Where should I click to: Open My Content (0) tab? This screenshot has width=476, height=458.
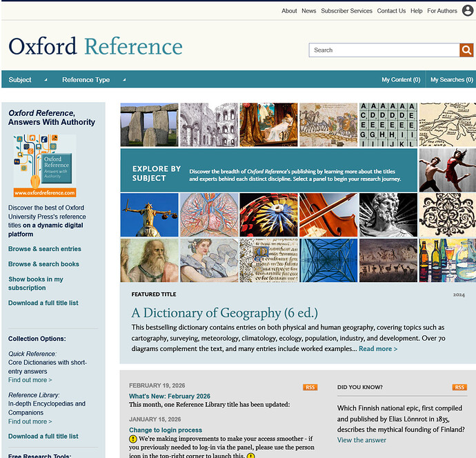(x=401, y=80)
